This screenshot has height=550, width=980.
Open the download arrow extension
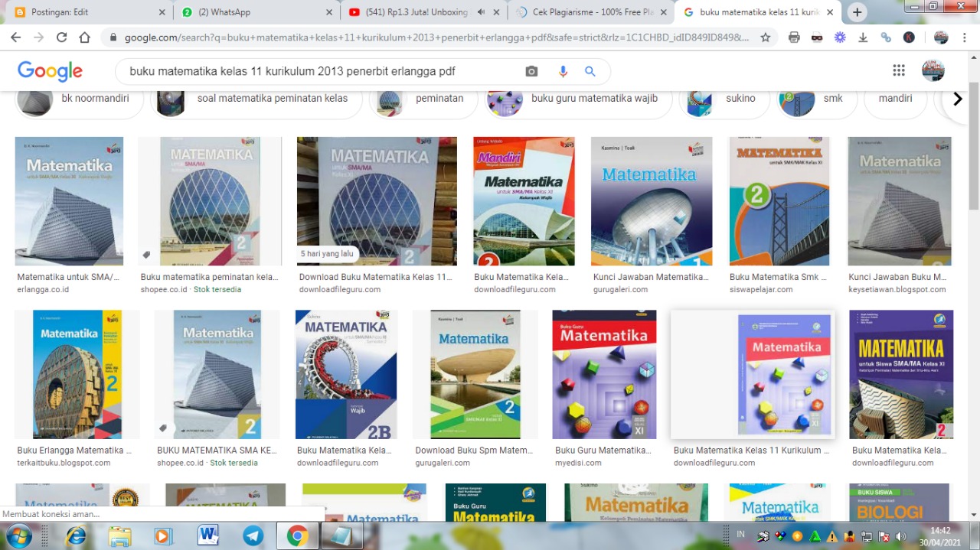863,37
